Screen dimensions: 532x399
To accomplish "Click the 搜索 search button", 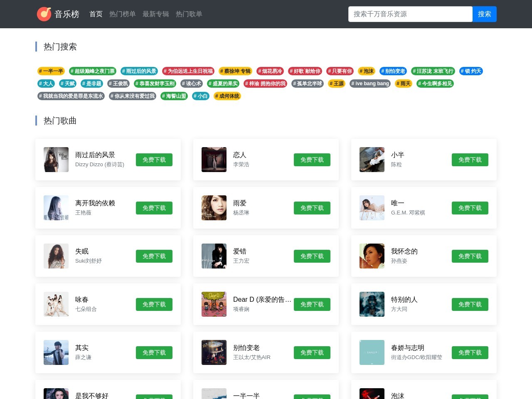I will click(484, 14).
